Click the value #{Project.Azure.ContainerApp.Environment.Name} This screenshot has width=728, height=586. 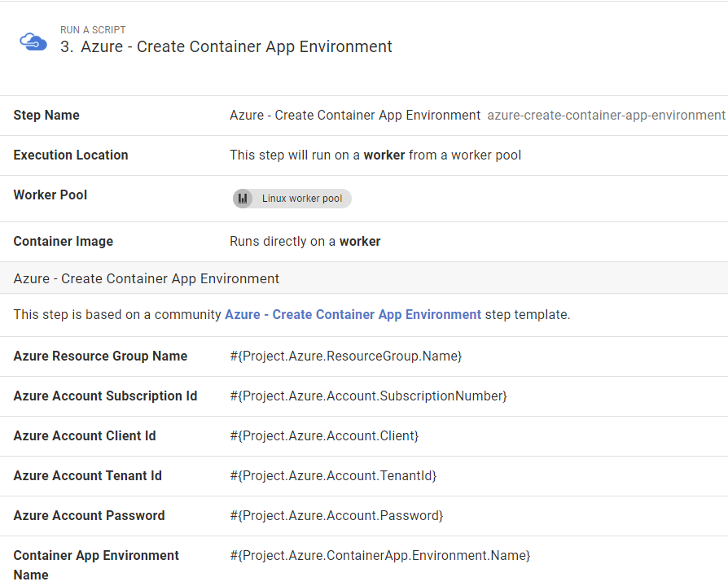pyautogui.click(x=379, y=555)
